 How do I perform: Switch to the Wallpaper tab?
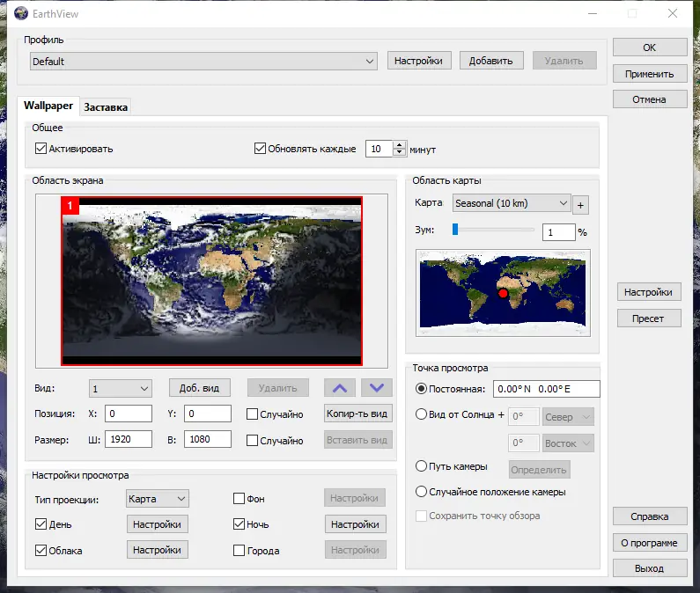(48, 106)
